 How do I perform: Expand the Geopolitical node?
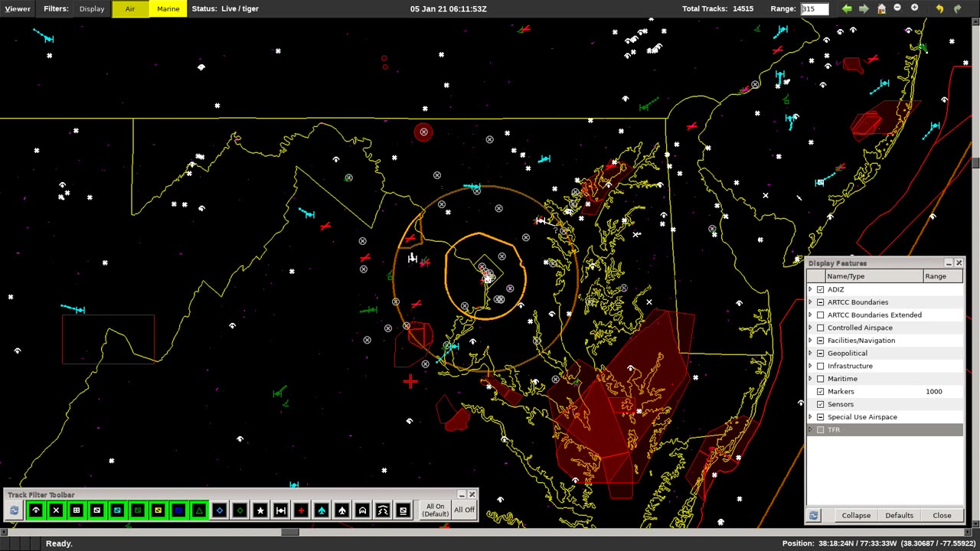(811, 353)
